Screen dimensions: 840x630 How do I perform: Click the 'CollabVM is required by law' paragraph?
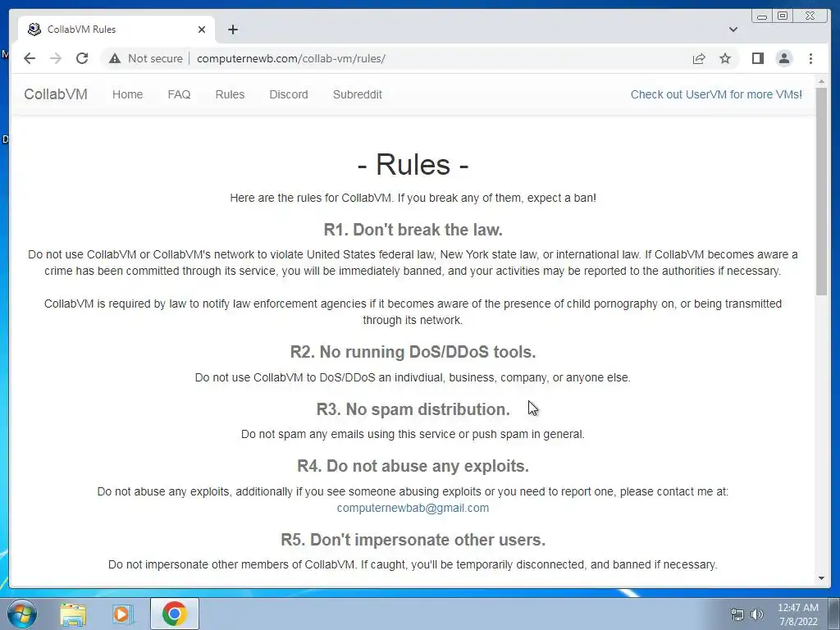click(413, 312)
